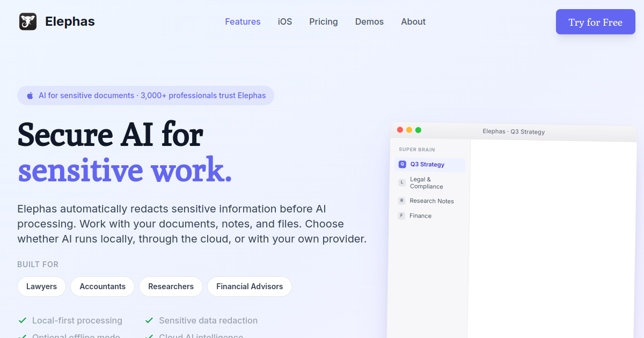Click the red close dot in the mockup window

pyautogui.click(x=400, y=130)
